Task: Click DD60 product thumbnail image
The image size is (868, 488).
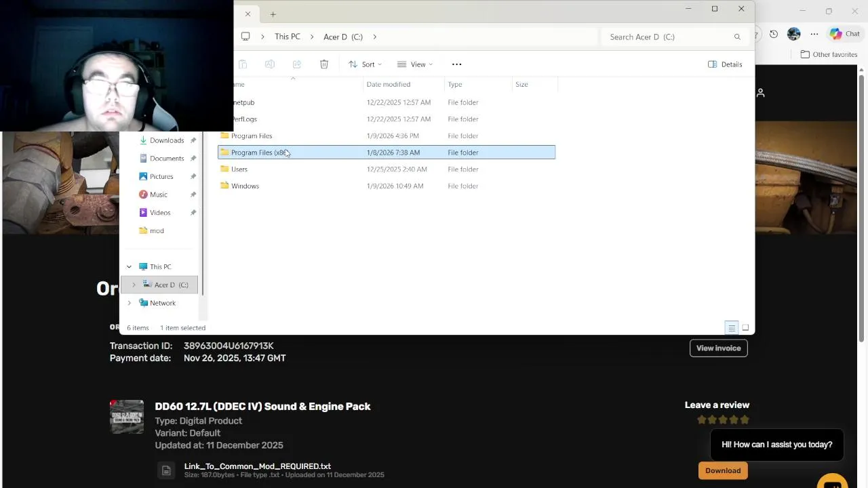Action: [x=127, y=417]
